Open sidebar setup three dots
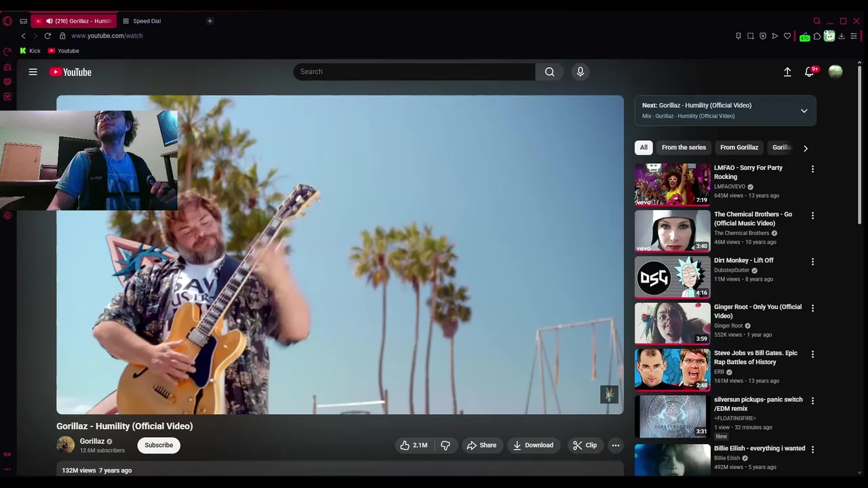 point(7,469)
